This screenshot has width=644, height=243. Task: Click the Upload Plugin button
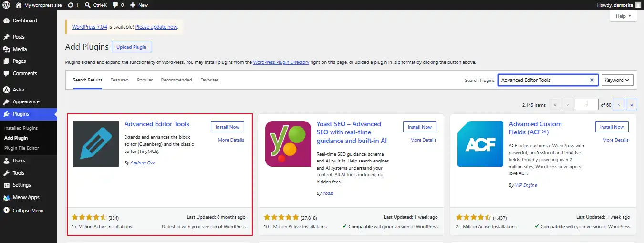click(x=131, y=47)
